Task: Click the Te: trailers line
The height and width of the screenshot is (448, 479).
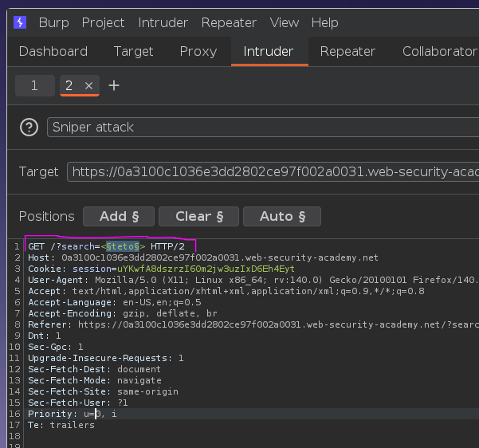Action: 61,425
